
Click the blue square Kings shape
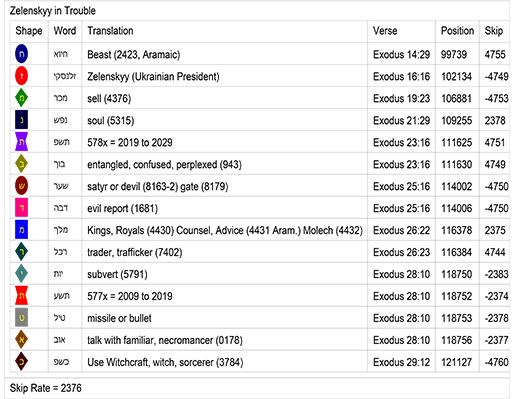point(21,230)
